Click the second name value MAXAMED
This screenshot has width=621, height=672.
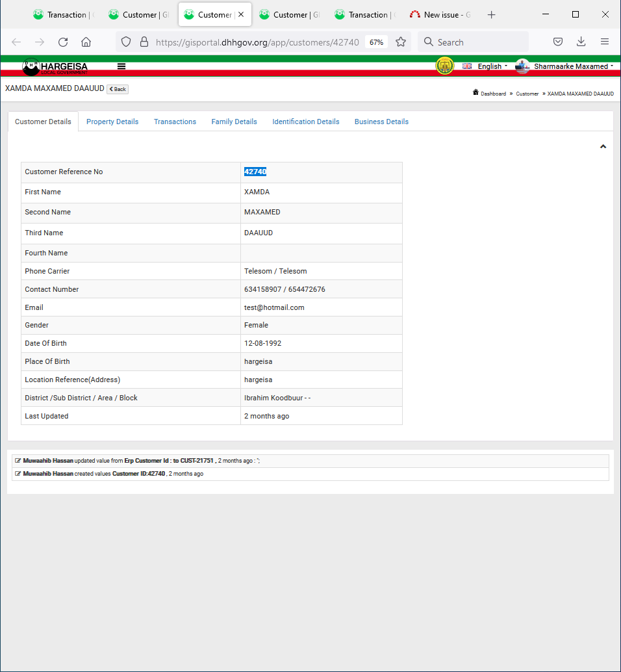point(262,212)
